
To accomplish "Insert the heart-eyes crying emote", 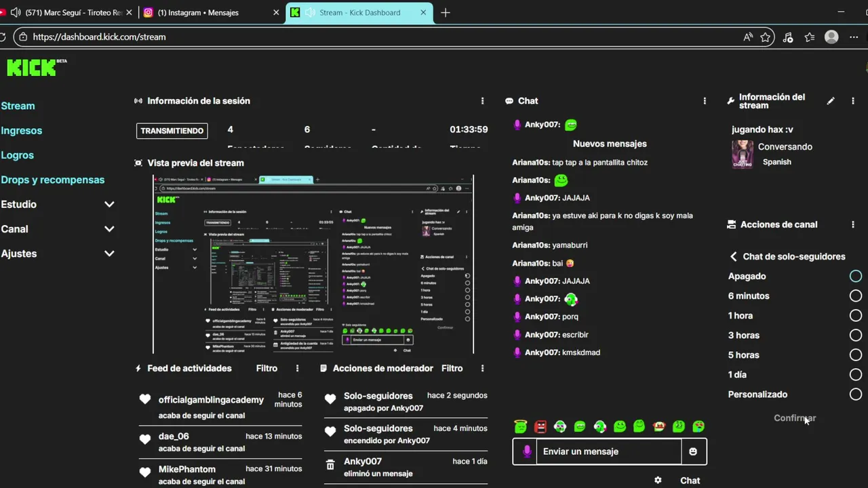I will pos(698,426).
